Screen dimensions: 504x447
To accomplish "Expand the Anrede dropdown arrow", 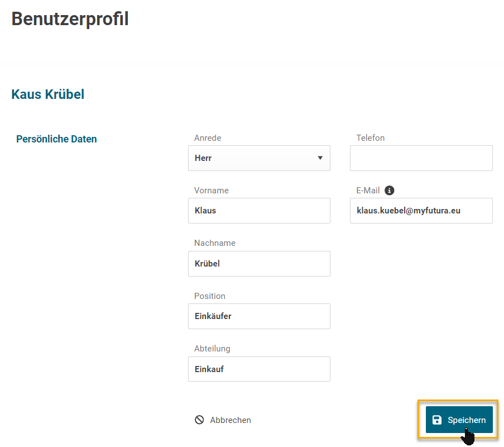I will (x=320, y=158).
